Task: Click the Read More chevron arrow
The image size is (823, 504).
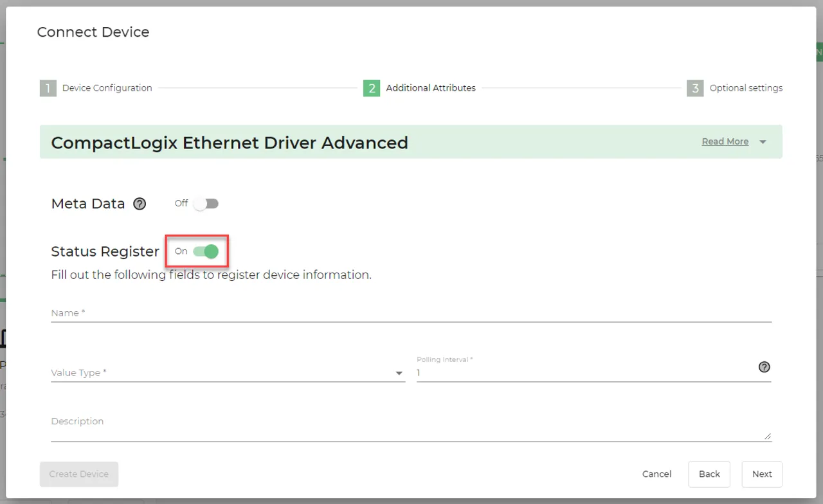Action: [x=763, y=141]
